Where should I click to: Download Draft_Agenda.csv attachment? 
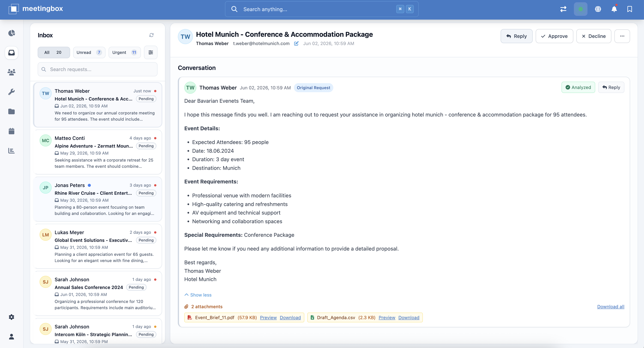(409, 317)
